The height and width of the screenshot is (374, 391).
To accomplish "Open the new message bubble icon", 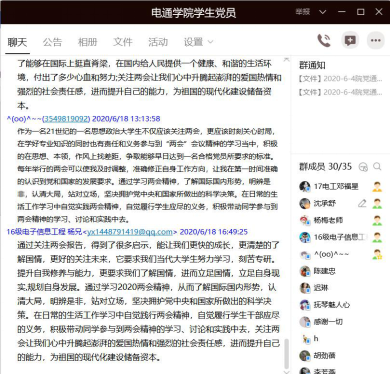I will click(x=350, y=41).
